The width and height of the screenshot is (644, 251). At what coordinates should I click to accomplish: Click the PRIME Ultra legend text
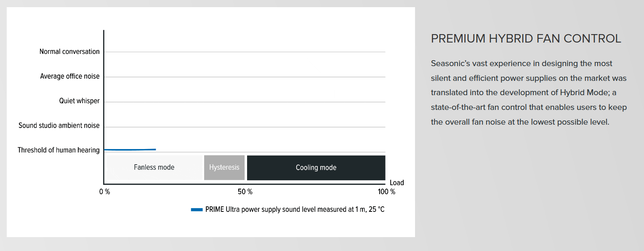click(295, 210)
